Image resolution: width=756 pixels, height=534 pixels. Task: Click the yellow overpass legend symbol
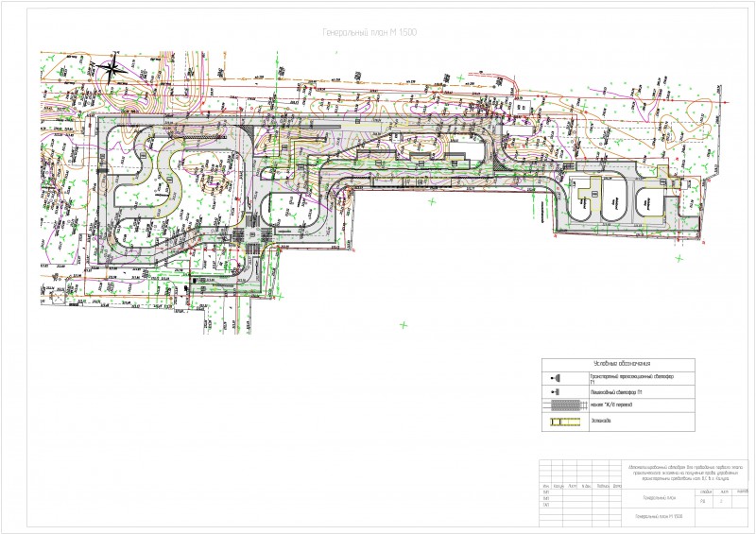coord(566,422)
